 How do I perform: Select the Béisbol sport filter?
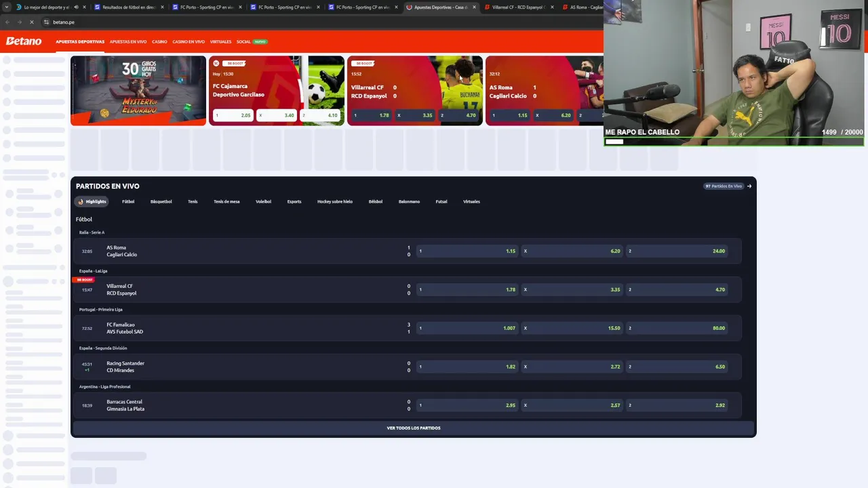tap(376, 201)
